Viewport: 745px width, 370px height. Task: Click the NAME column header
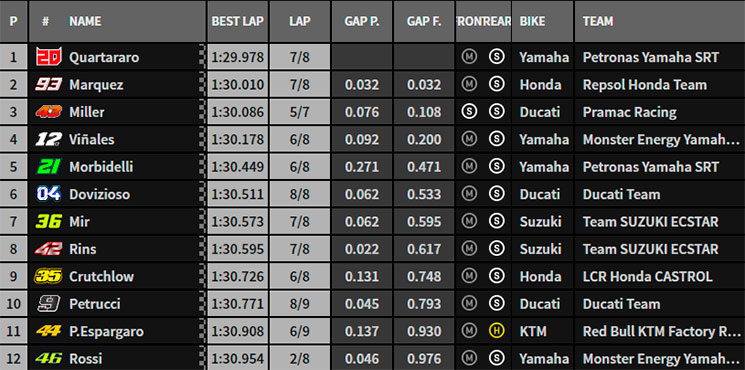tap(85, 21)
